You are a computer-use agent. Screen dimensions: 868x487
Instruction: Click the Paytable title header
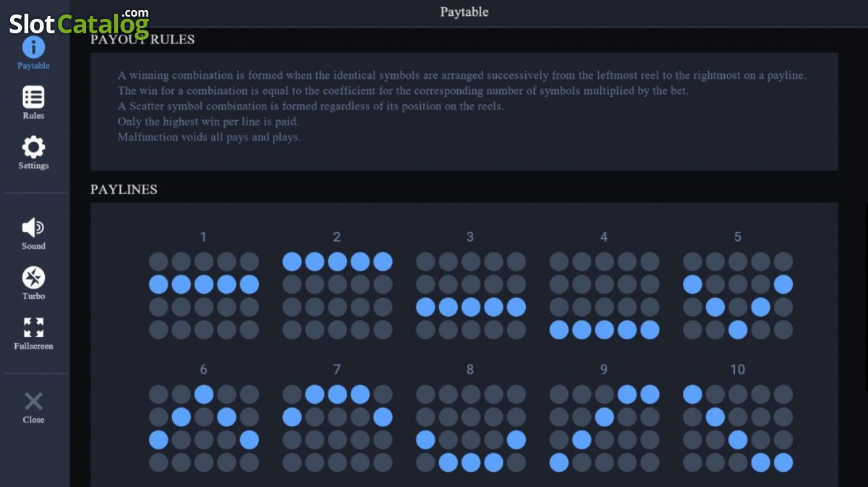click(464, 12)
